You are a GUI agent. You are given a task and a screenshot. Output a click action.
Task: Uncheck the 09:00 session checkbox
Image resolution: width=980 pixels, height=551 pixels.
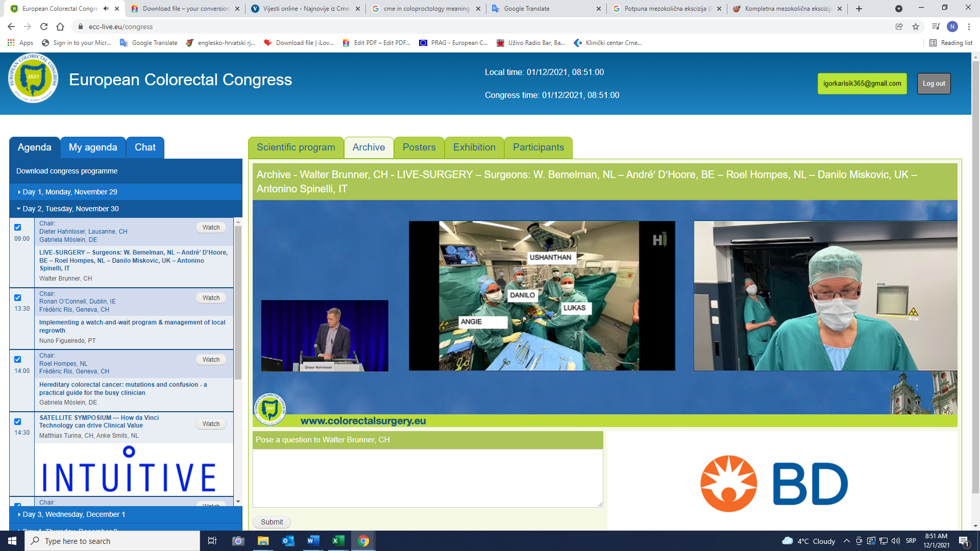18,228
